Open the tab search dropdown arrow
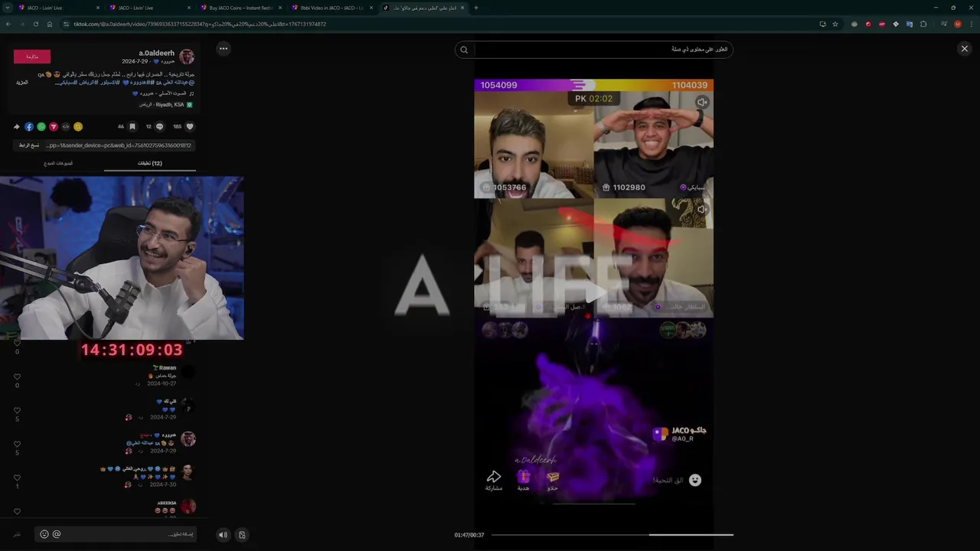Viewport: 980px width, 551px height. [x=8, y=8]
